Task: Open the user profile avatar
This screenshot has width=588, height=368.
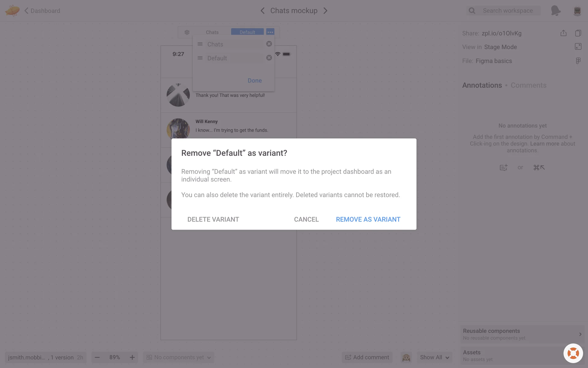Action: [577, 11]
